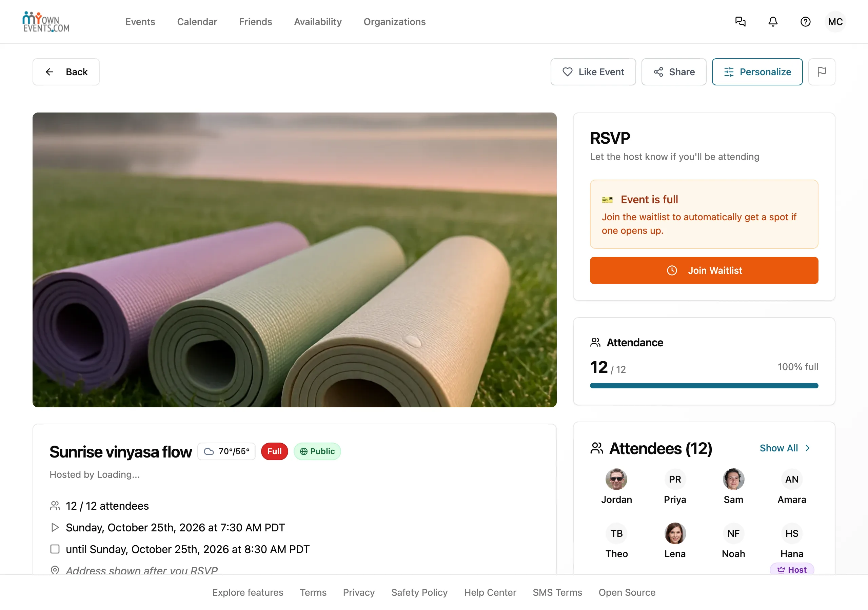Click Jordan's attendee avatar
868x610 pixels.
[x=616, y=479]
